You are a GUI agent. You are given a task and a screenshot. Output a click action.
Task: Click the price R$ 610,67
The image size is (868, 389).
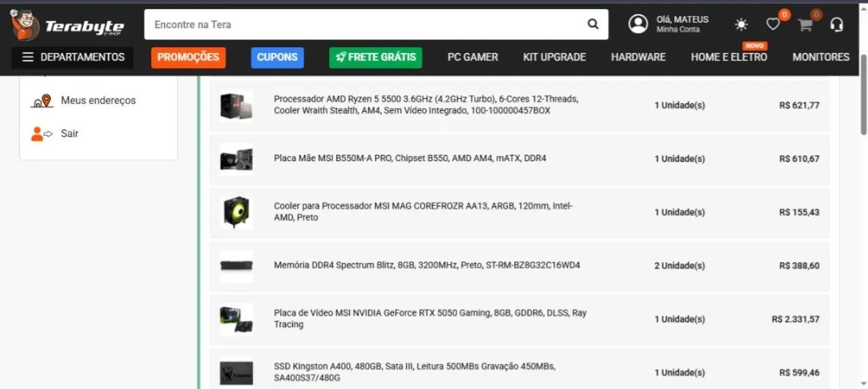tap(799, 159)
